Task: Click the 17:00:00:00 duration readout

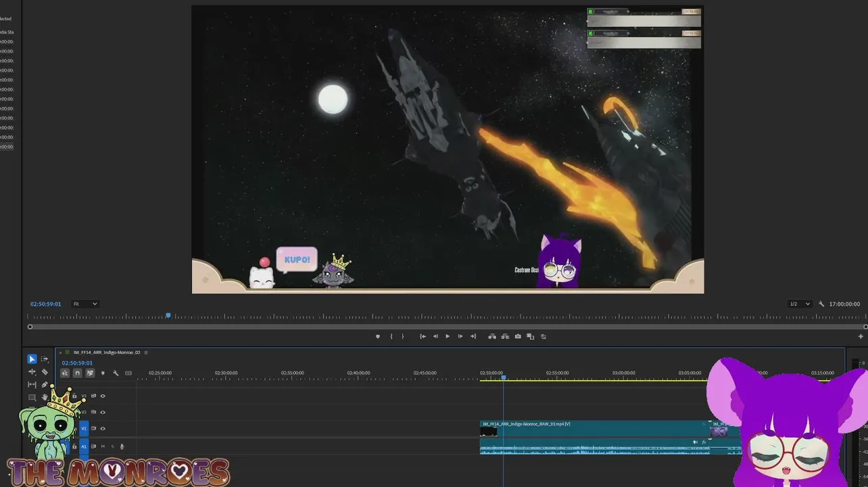Action: coord(844,304)
